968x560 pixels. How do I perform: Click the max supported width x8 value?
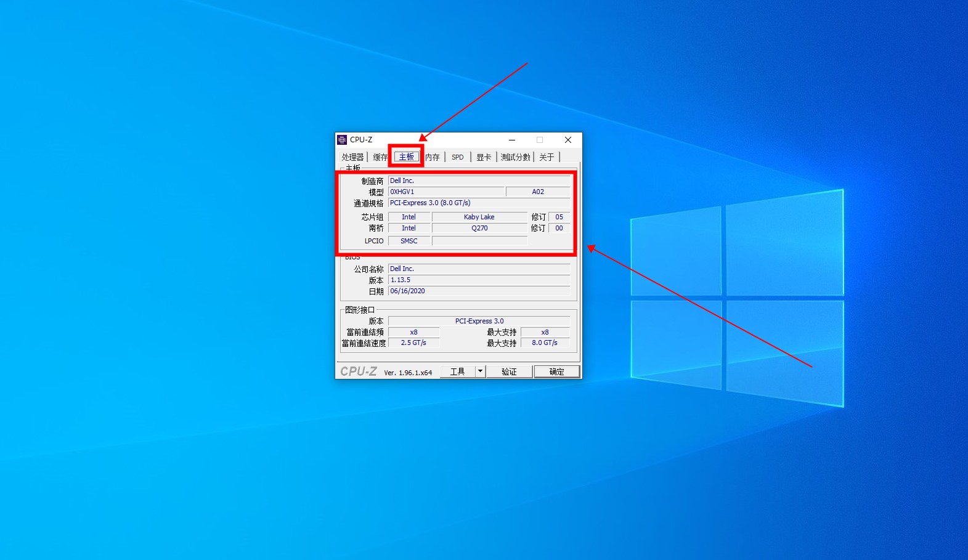click(x=545, y=332)
